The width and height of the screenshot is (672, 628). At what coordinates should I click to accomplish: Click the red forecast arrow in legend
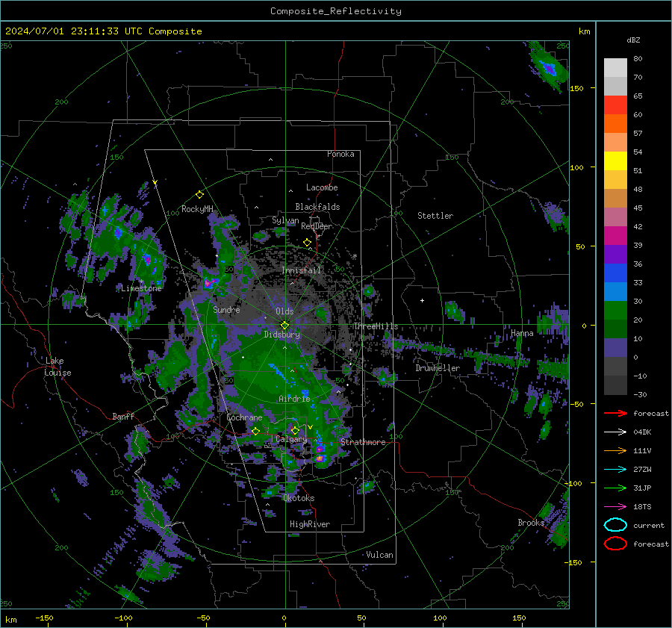615,413
